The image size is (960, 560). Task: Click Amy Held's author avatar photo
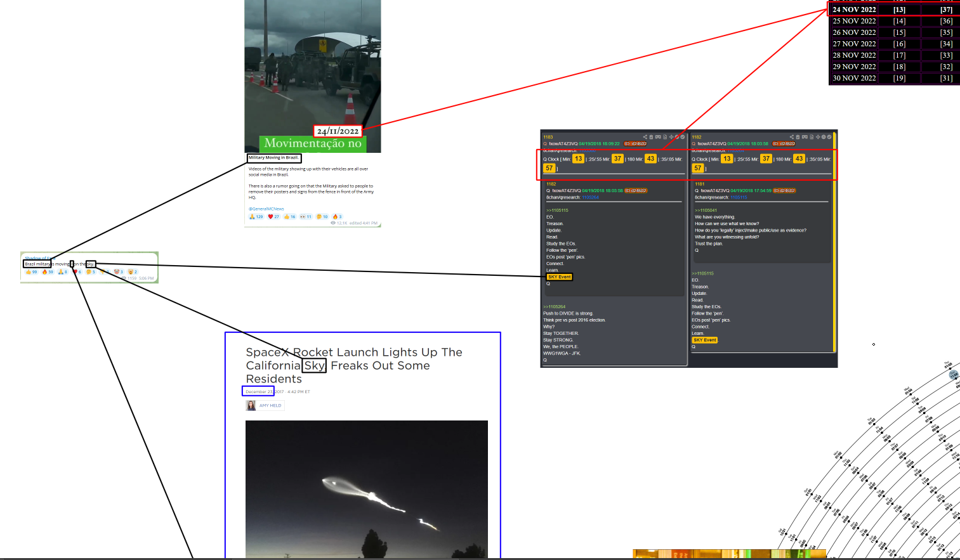click(x=251, y=405)
